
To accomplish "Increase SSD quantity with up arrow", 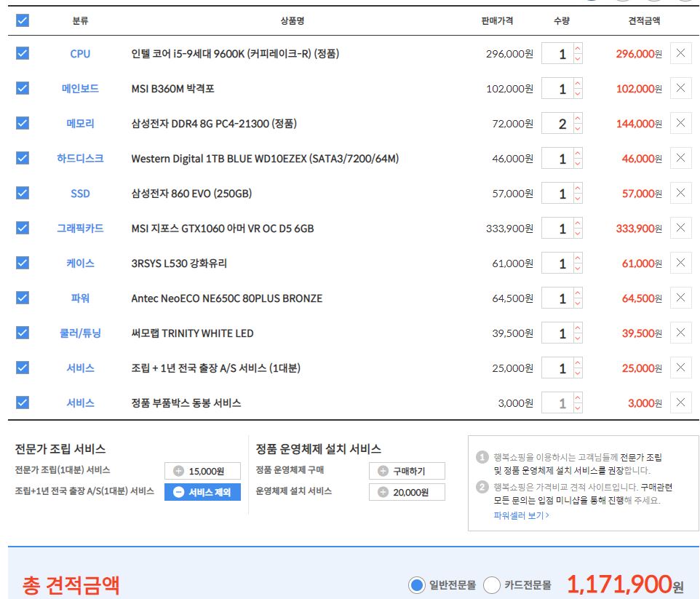I will click(x=578, y=188).
